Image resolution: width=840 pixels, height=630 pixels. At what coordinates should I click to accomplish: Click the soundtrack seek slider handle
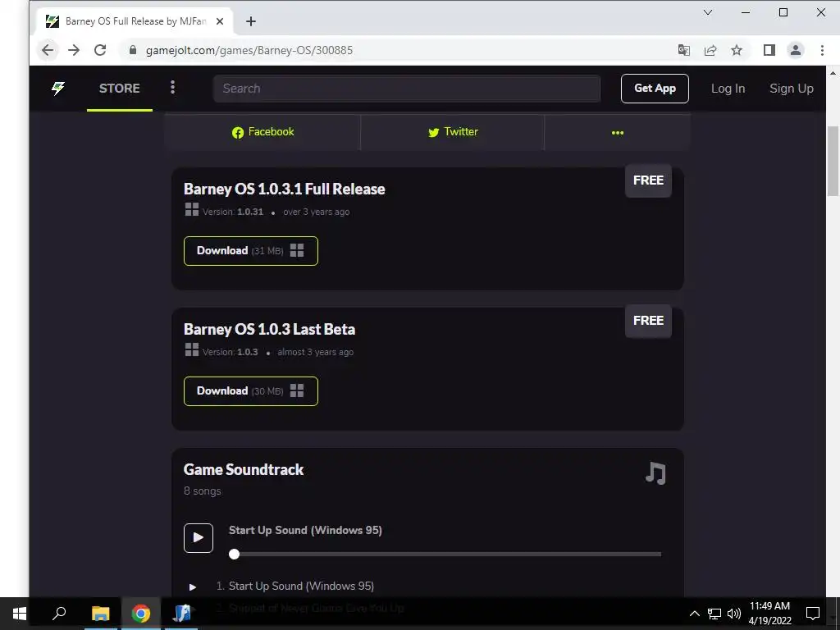(234, 554)
